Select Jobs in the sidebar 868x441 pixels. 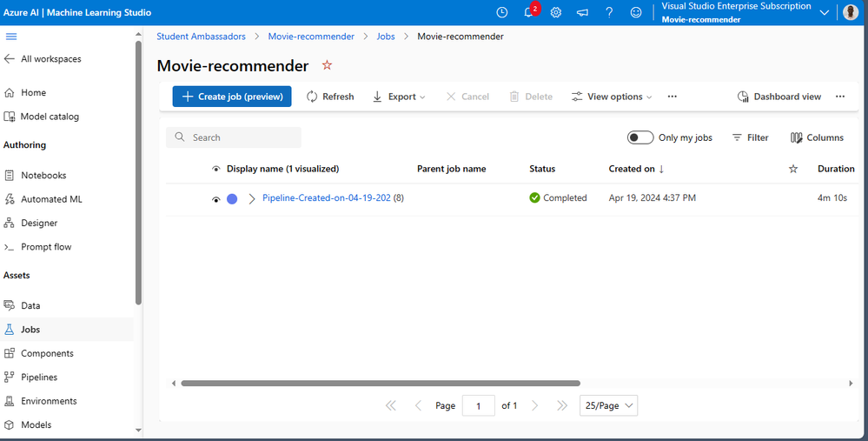click(66, 329)
